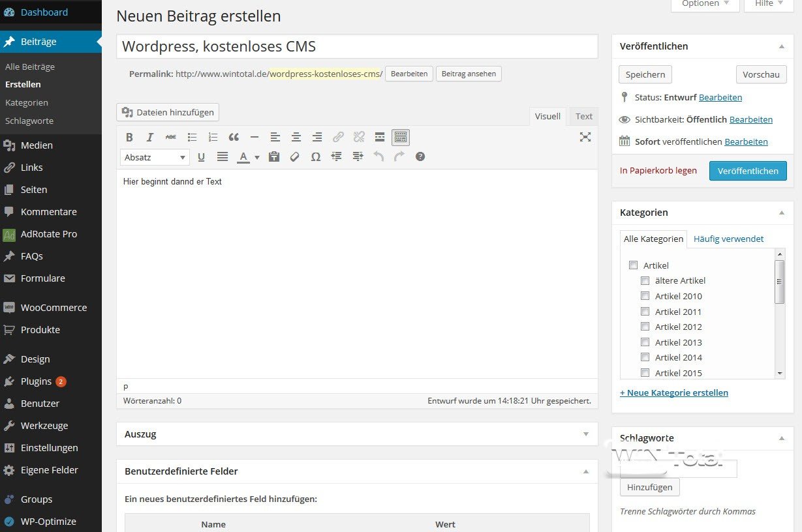Click the Bearbeiten button next to the permalink
This screenshot has height=532, width=802.
[x=409, y=74]
